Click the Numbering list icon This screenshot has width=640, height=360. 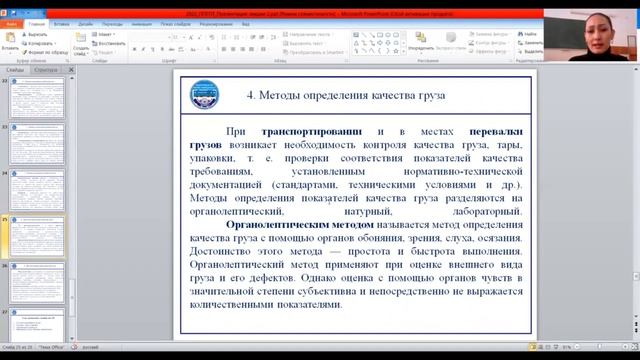pyautogui.click(x=237, y=38)
